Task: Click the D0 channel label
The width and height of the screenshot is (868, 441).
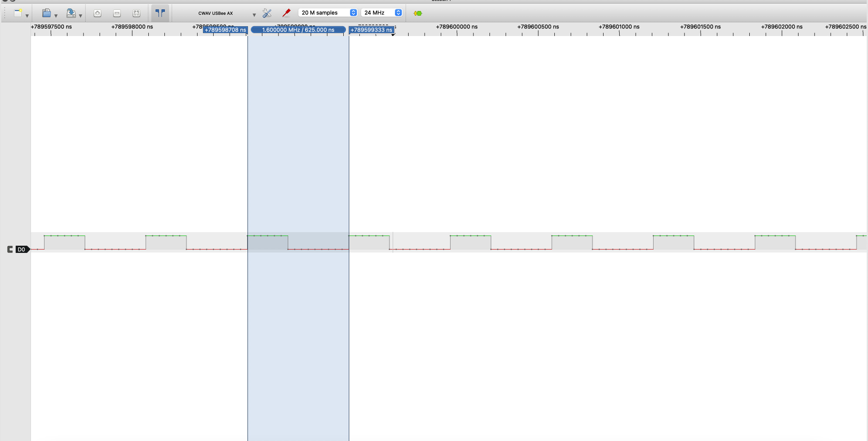Action: point(21,250)
